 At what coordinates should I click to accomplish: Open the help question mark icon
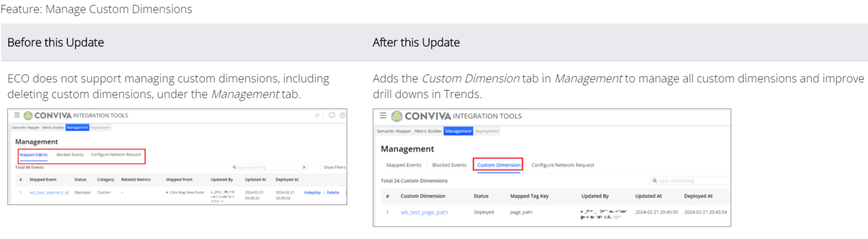click(x=343, y=115)
